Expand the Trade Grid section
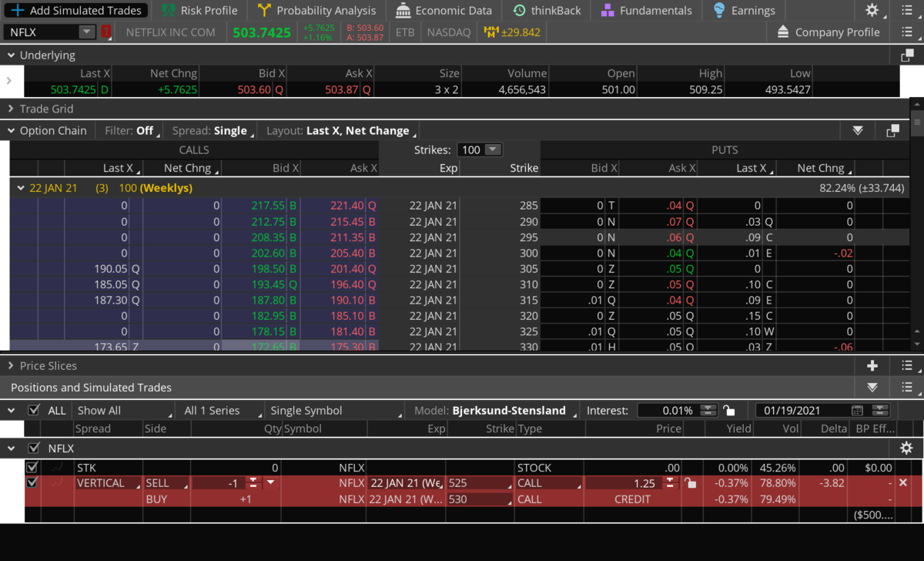The width and height of the screenshot is (924, 561). coord(11,109)
